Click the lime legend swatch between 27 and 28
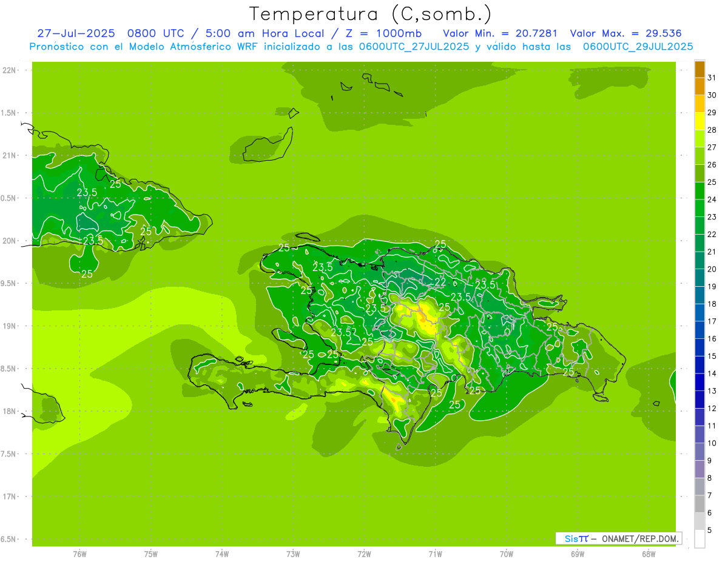Viewport: 728px width, 562px height. click(x=699, y=139)
